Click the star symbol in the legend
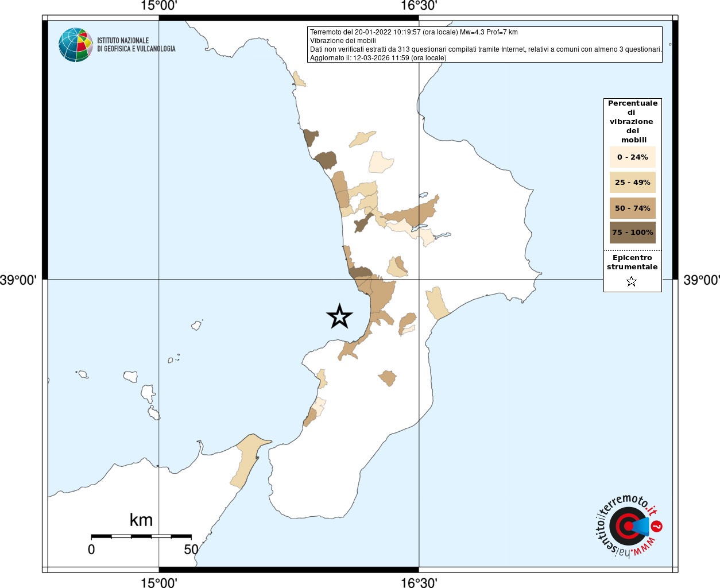720x588 pixels. pos(632,281)
